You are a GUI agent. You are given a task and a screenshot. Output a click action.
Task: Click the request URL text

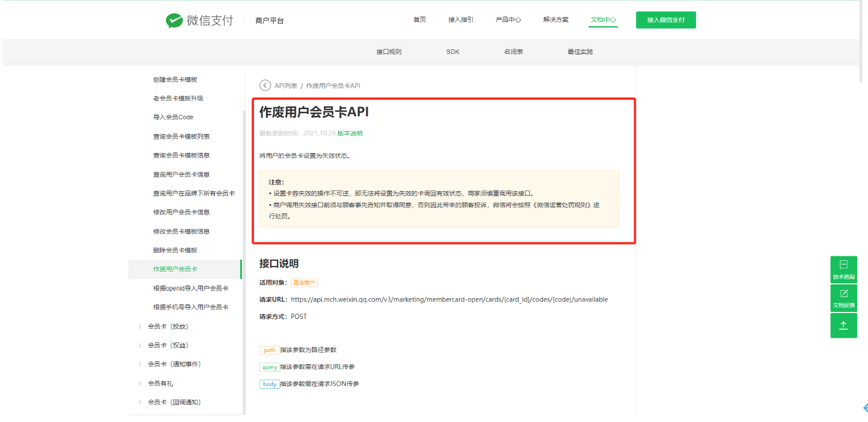click(449, 300)
